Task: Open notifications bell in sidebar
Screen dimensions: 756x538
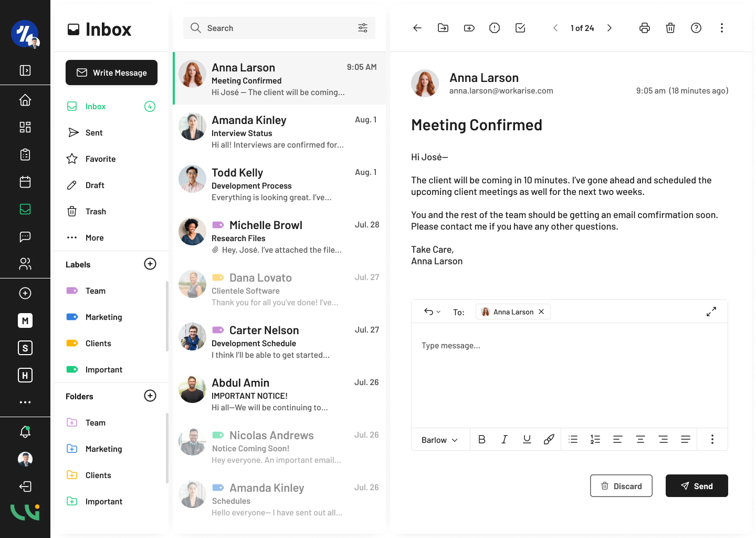Action: [x=25, y=432]
